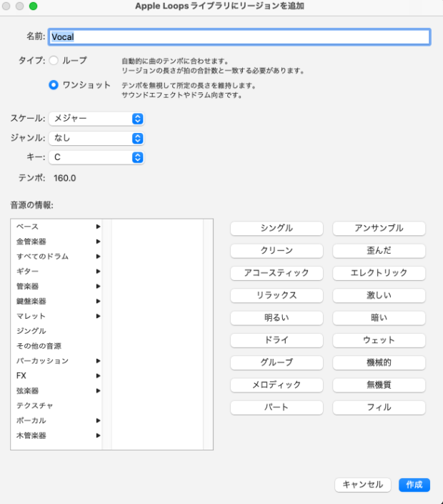Select テクスチャ in the instrument list

click(x=35, y=405)
